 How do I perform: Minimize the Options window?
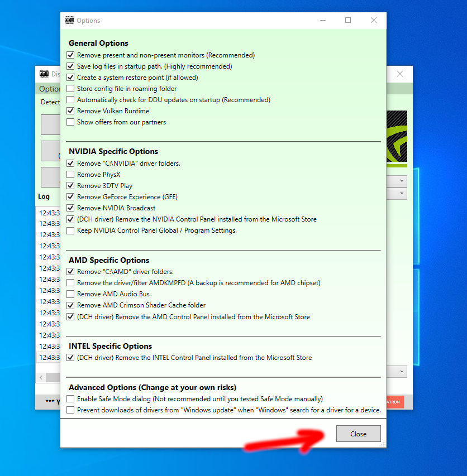point(323,20)
